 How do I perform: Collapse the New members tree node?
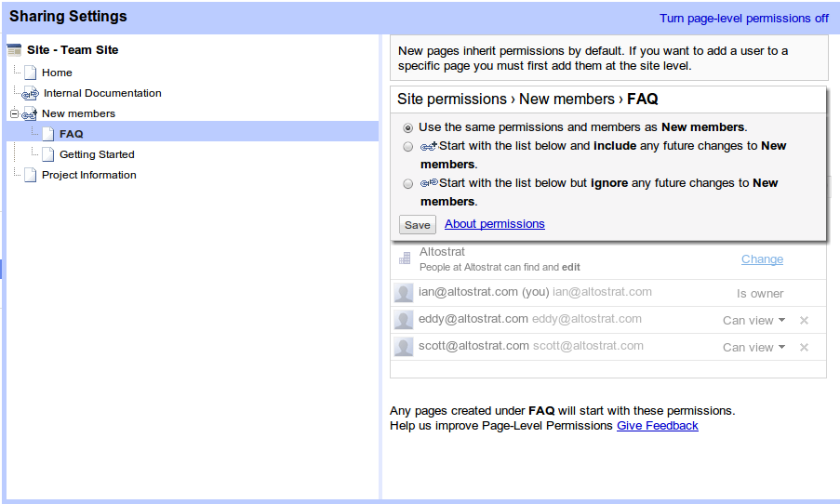(x=14, y=113)
